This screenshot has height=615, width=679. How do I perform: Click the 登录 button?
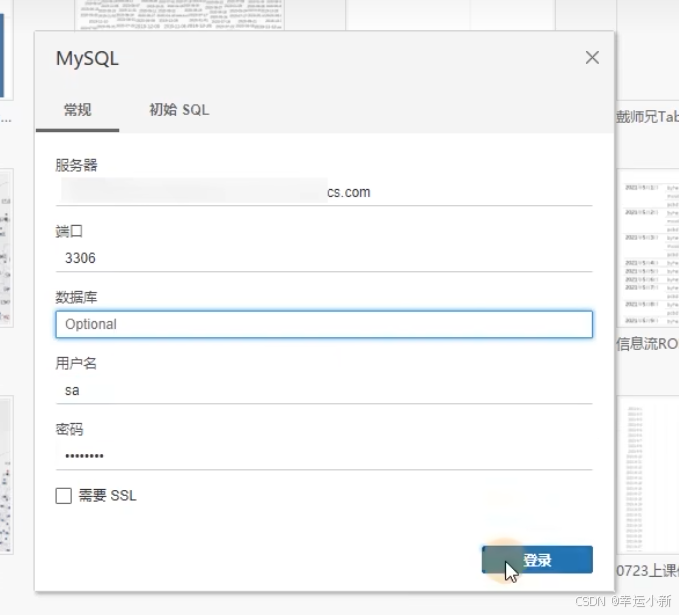pos(537,560)
